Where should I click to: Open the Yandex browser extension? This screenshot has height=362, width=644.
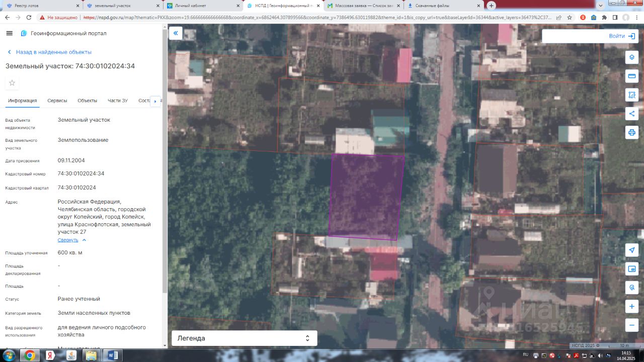pyautogui.click(x=583, y=17)
